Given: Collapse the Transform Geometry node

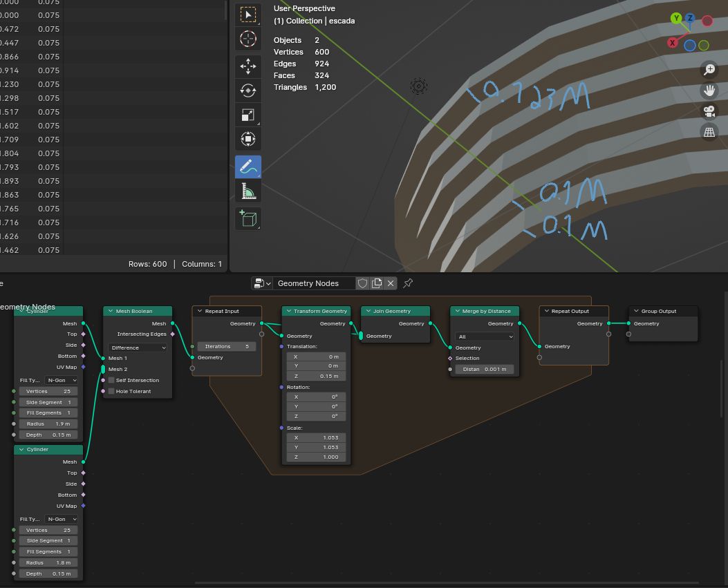Looking at the screenshot, I should [289, 311].
